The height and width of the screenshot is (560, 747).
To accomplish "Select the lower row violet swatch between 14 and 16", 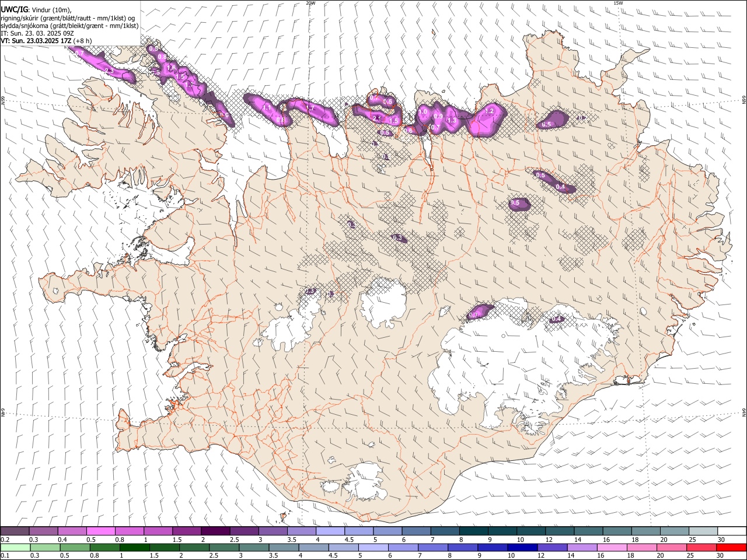I will [581, 547].
